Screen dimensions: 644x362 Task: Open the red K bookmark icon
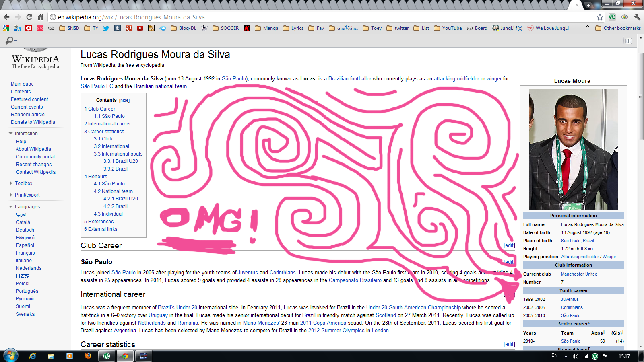(x=247, y=28)
